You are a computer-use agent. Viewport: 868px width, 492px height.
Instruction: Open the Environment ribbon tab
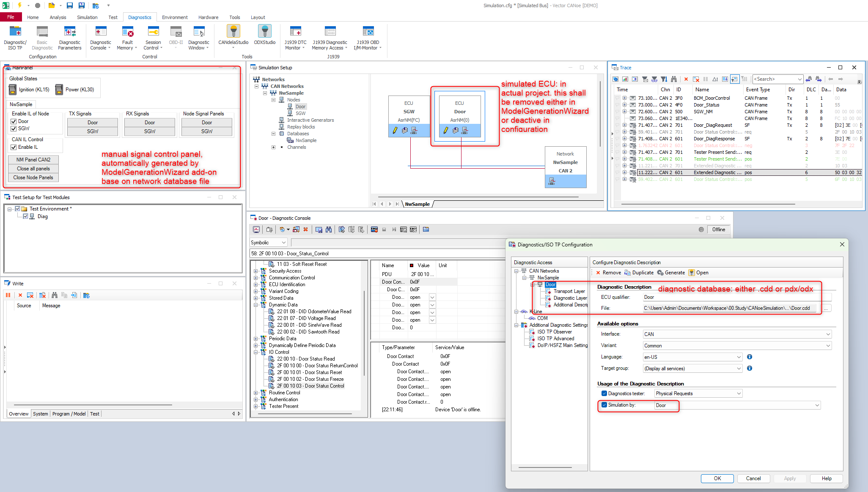coord(175,17)
